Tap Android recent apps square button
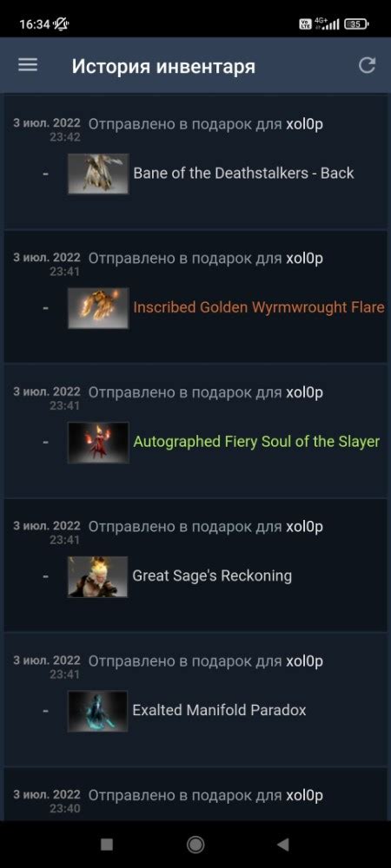The width and height of the screenshot is (391, 868). click(x=106, y=845)
